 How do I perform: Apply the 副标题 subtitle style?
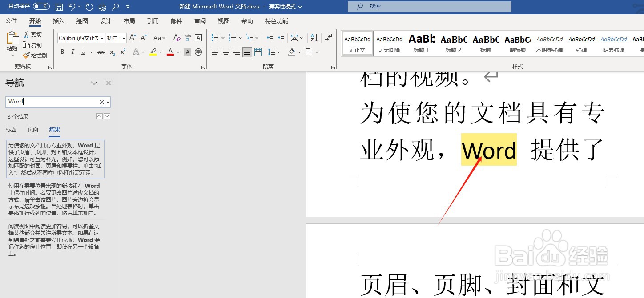click(x=517, y=44)
